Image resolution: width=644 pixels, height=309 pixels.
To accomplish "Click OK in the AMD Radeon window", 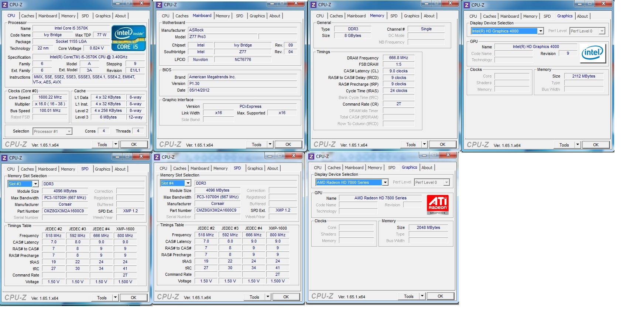I will click(441, 296).
